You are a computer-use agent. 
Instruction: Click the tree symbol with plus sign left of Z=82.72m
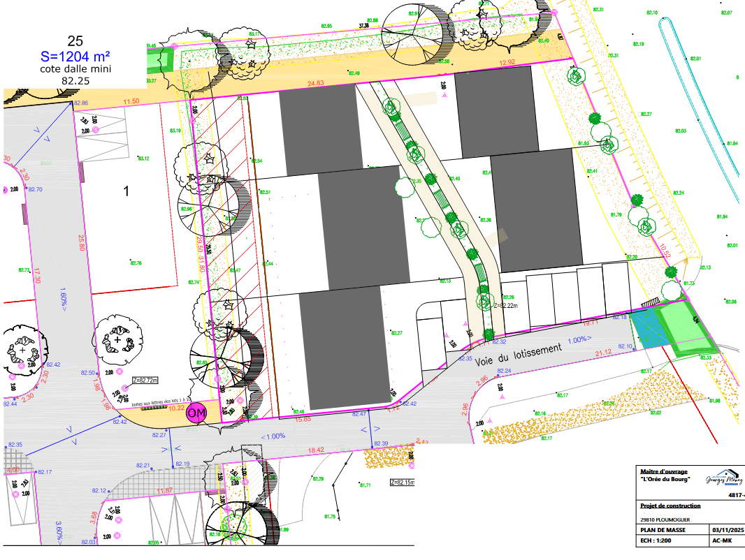[118, 340]
